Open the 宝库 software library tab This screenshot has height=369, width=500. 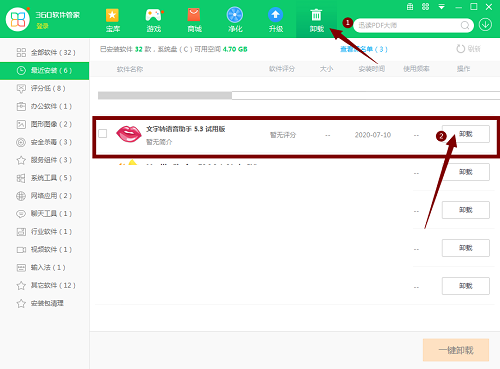[x=113, y=20]
